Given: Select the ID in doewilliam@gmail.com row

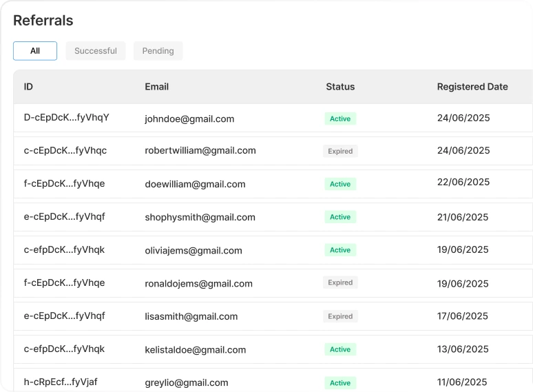Looking at the screenshot, I should tap(64, 183).
